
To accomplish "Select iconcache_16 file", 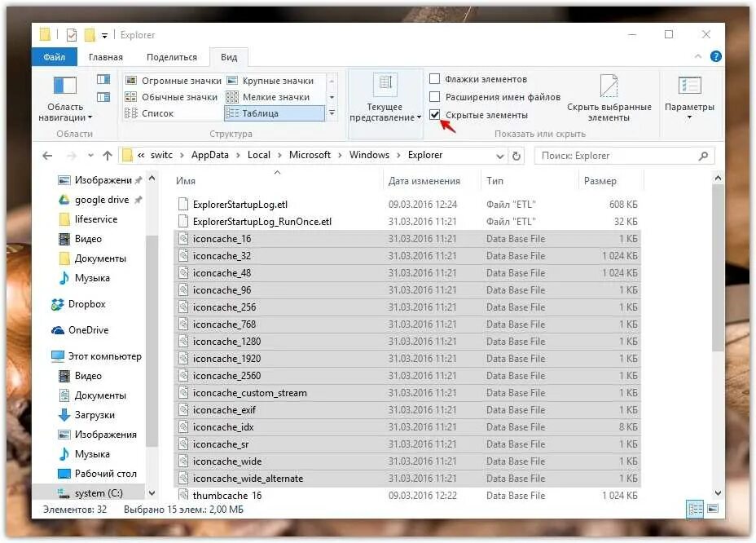I will click(x=407, y=238).
